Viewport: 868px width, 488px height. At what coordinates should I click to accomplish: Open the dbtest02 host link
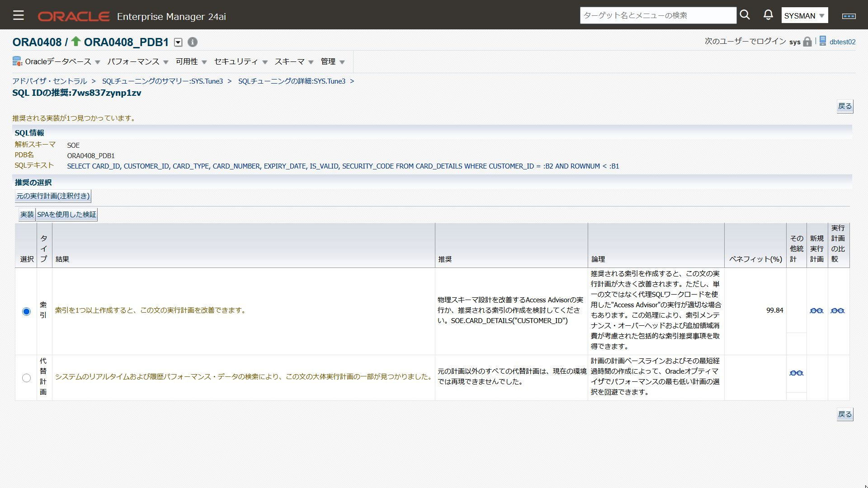(842, 42)
